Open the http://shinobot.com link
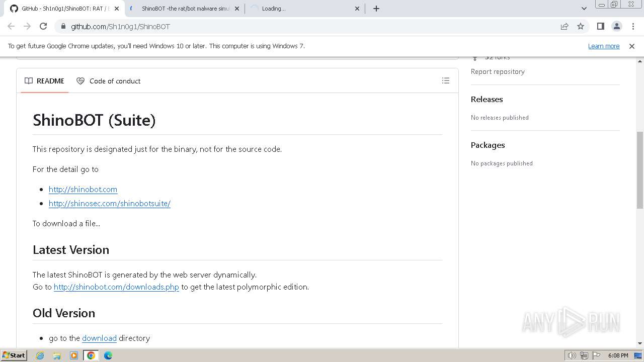 tap(83, 189)
